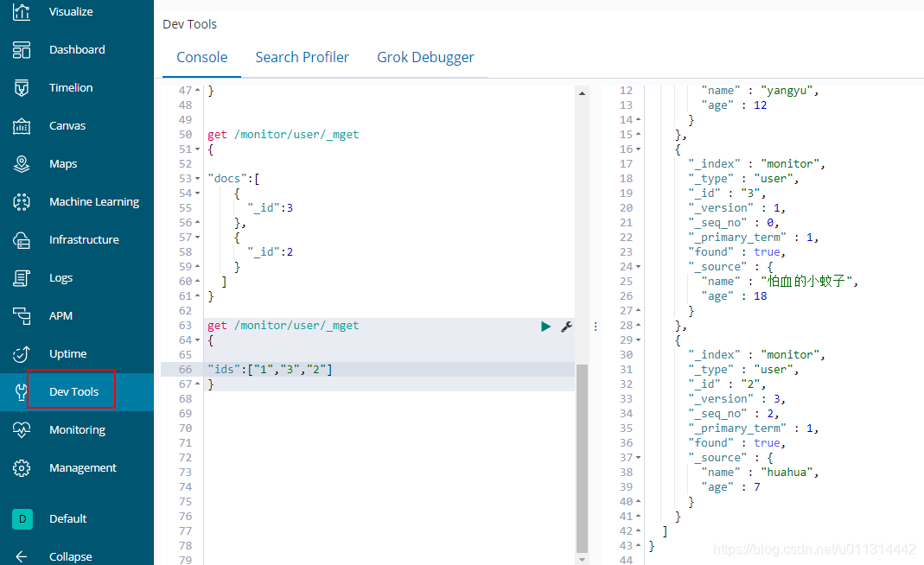The height and width of the screenshot is (565, 924).
Task: Switch to the Search Profiler tab
Action: (302, 57)
